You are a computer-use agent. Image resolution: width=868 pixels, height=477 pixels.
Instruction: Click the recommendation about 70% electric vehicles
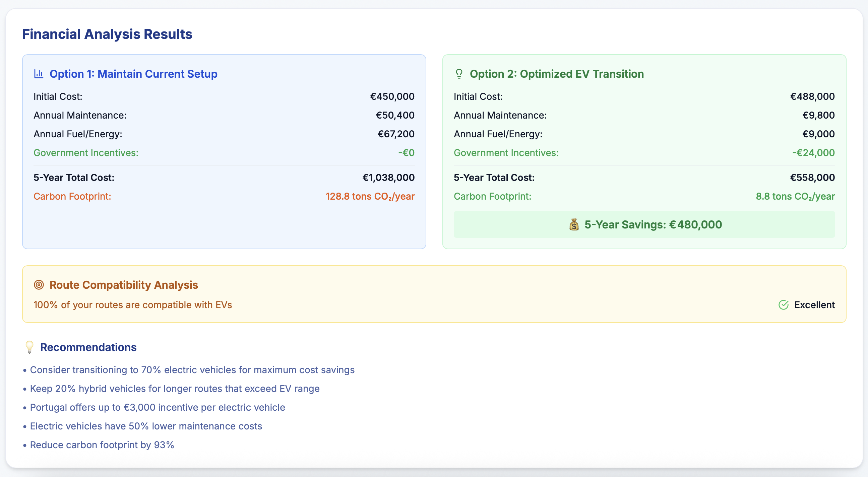pos(192,369)
